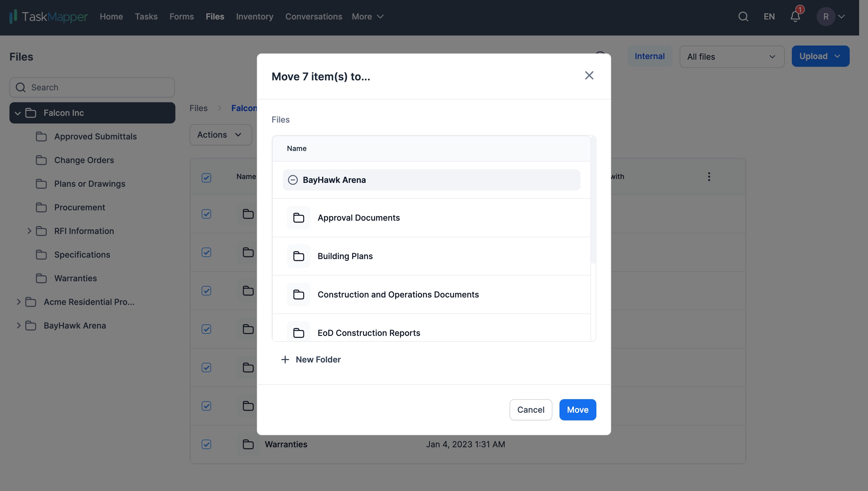Screen dimensions: 868x491
Task: Click the EoD Construction Reports folder icon
Action: [298, 333]
